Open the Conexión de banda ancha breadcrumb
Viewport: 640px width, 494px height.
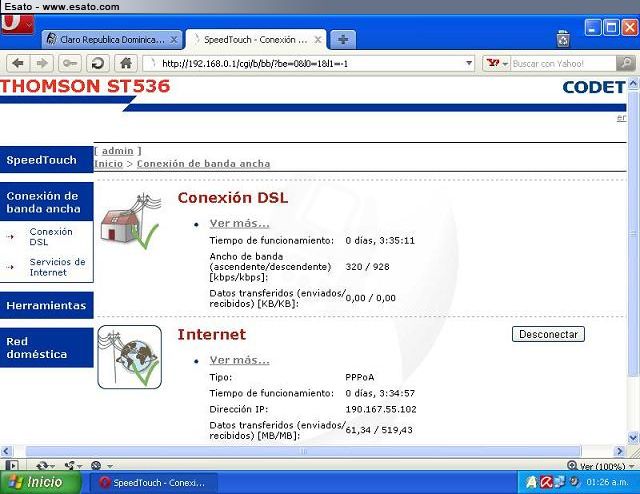(x=203, y=164)
